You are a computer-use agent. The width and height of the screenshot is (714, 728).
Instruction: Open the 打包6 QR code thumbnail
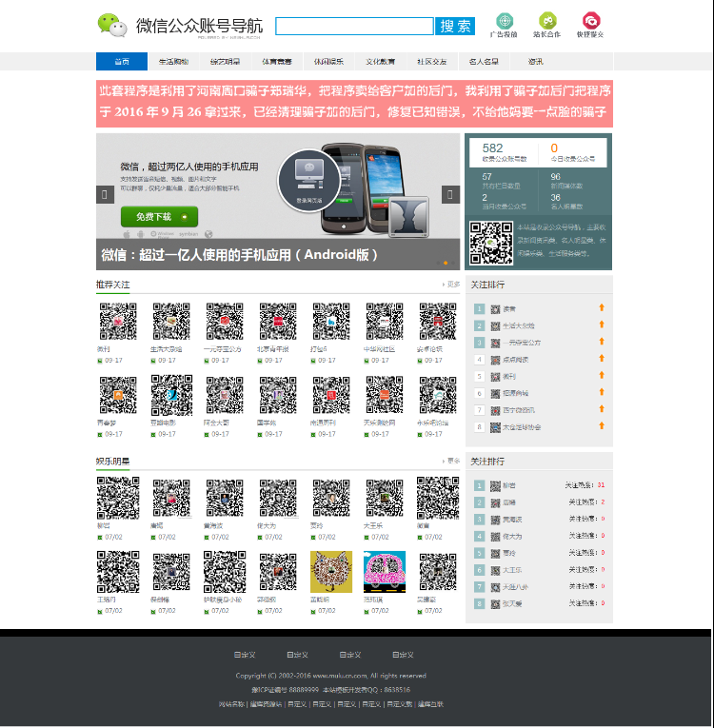pos(331,322)
